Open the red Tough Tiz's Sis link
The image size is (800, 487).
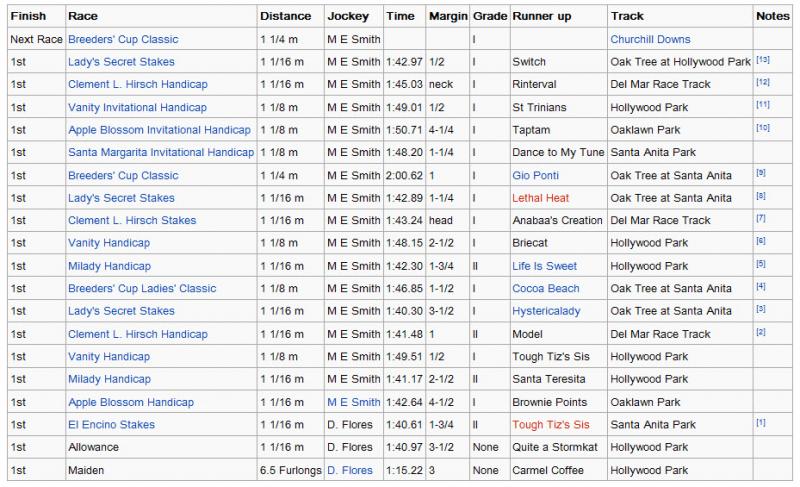(x=551, y=424)
